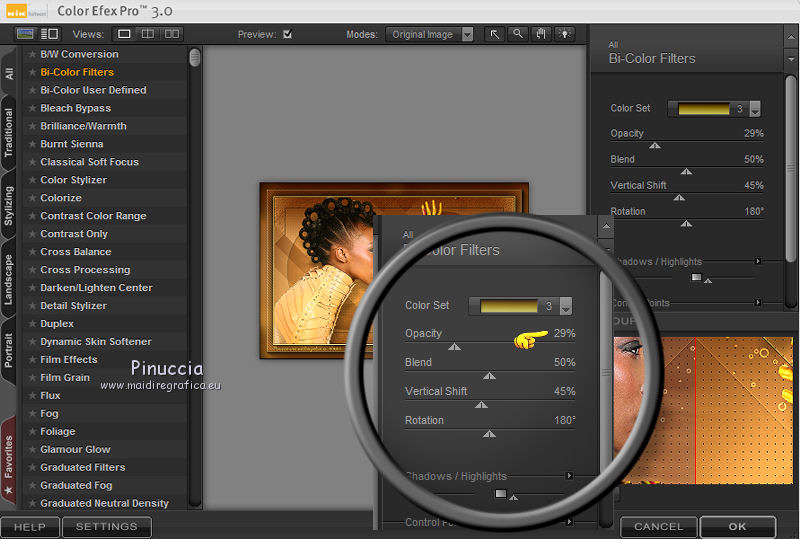
Task: Select the zoom magnifier tool
Action: 518,34
